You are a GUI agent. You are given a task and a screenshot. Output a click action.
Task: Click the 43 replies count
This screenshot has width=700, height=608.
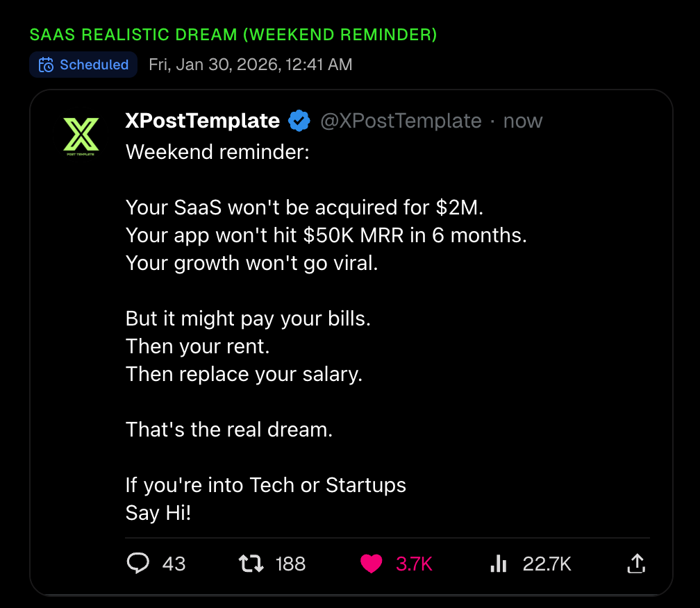174,564
